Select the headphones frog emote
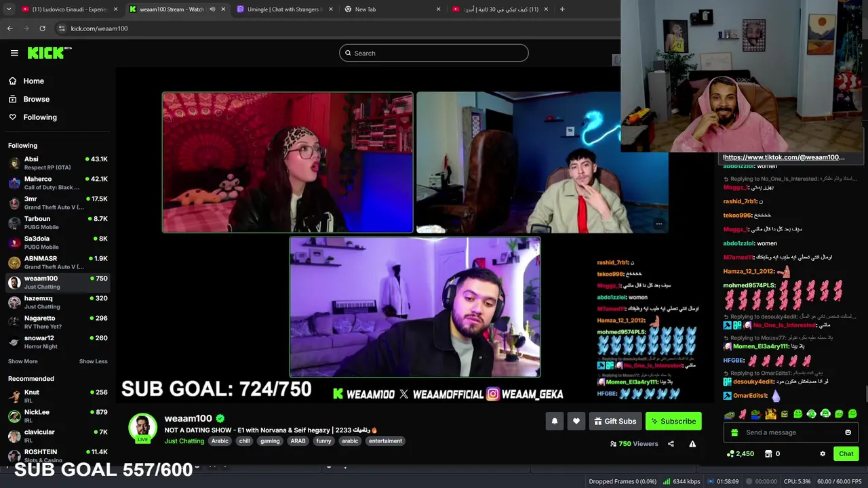Image resolution: width=868 pixels, height=488 pixels. [825, 413]
